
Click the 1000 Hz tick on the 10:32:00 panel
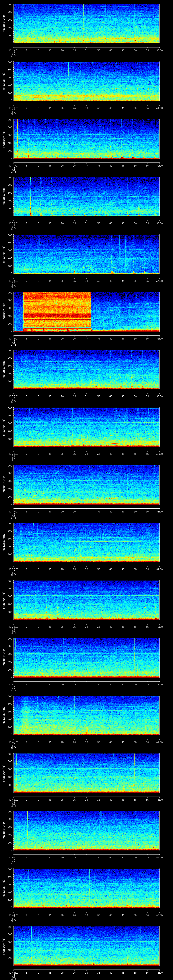pos(9,178)
